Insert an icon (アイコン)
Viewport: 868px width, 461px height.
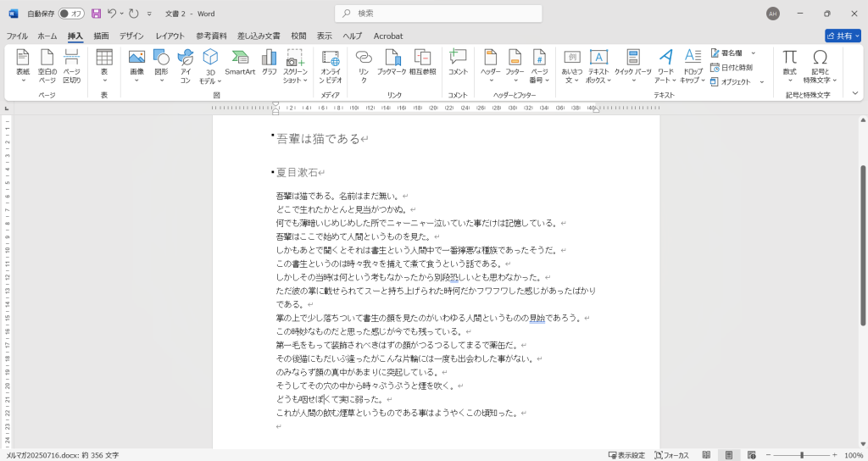click(x=186, y=66)
